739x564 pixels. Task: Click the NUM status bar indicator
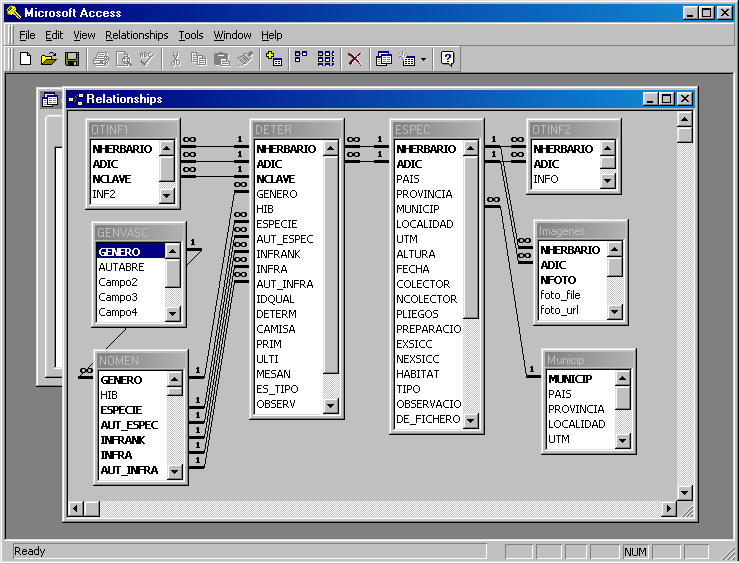[x=635, y=551]
